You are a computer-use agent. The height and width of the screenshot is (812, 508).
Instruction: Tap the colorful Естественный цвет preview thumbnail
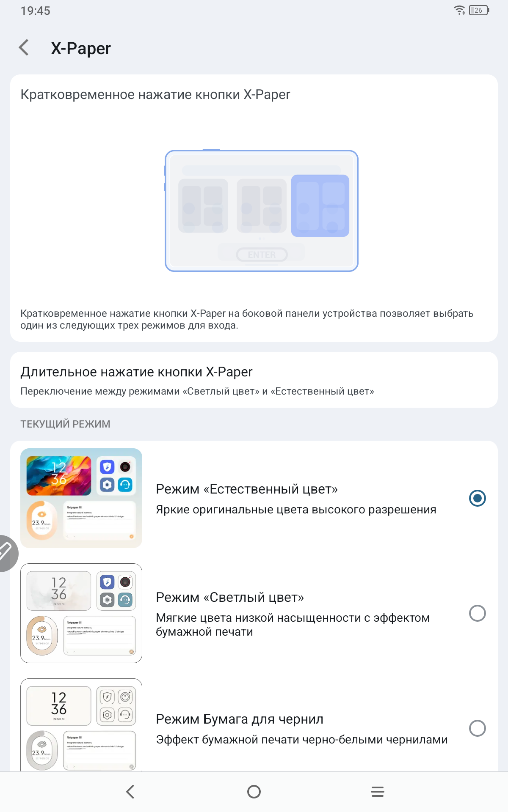point(81,498)
